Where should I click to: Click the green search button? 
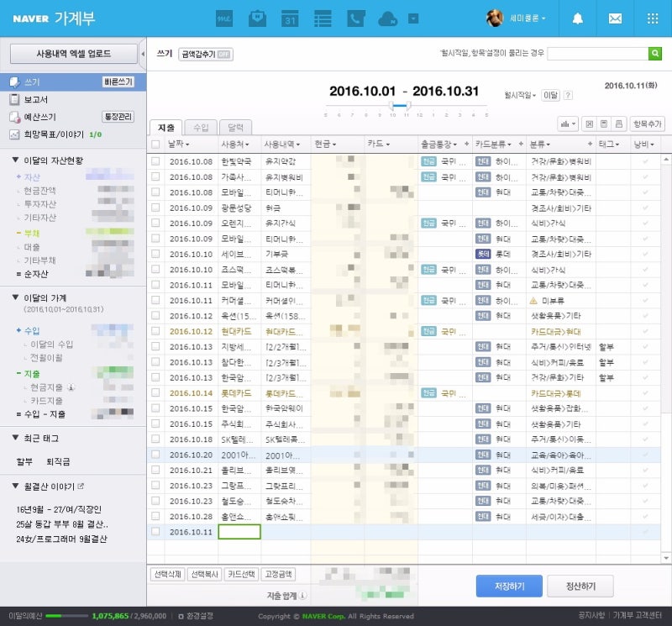tap(655, 54)
